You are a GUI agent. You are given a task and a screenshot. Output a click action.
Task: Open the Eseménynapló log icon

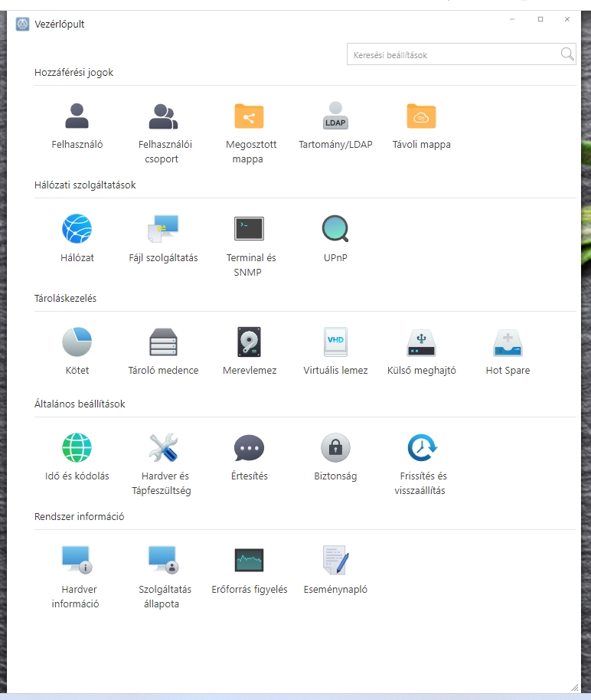pos(335,560)
